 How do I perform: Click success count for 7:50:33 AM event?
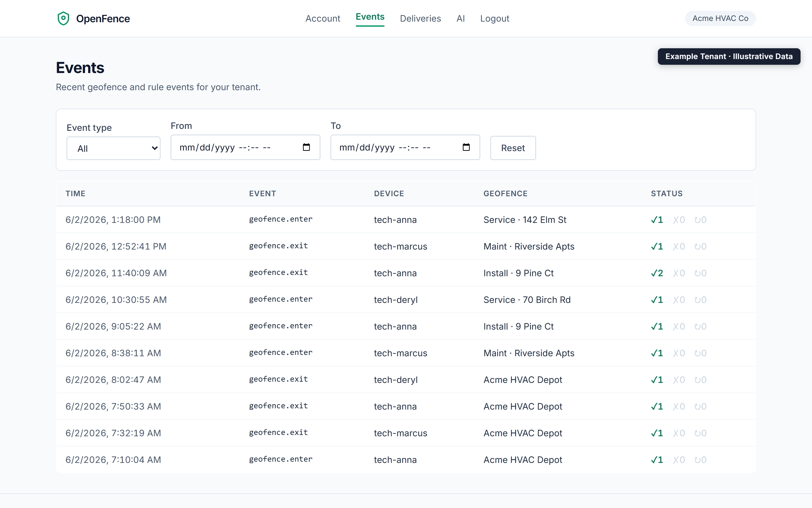click(657, 406)
